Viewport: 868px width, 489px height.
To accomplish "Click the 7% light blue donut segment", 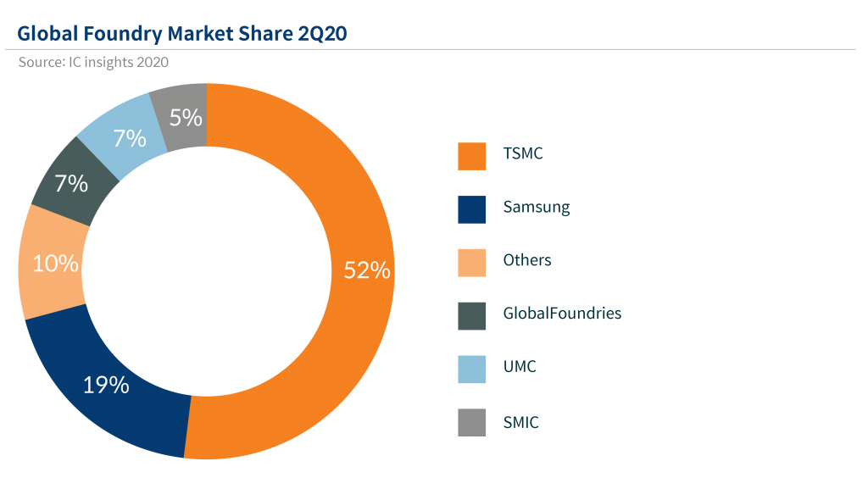I will pyautogui.click(x=127, y=136).
